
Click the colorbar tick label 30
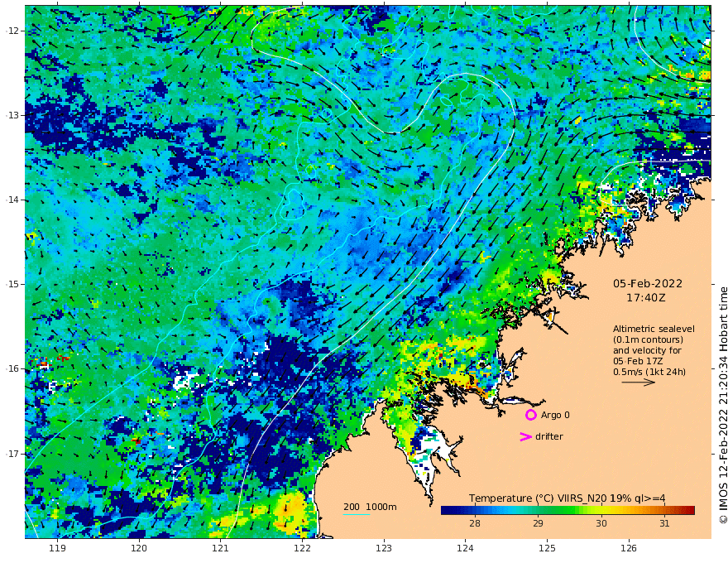coord(601,523)
